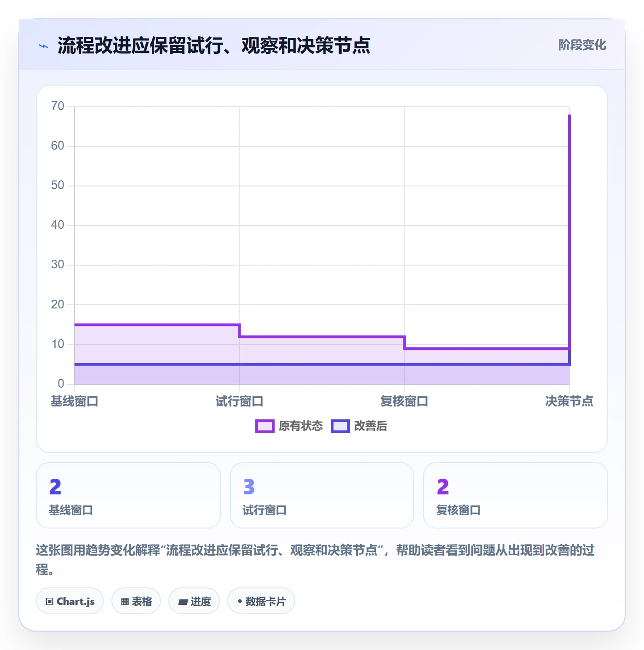
Task: Click the 70 y-axis tick label
Action: point(58,106)
